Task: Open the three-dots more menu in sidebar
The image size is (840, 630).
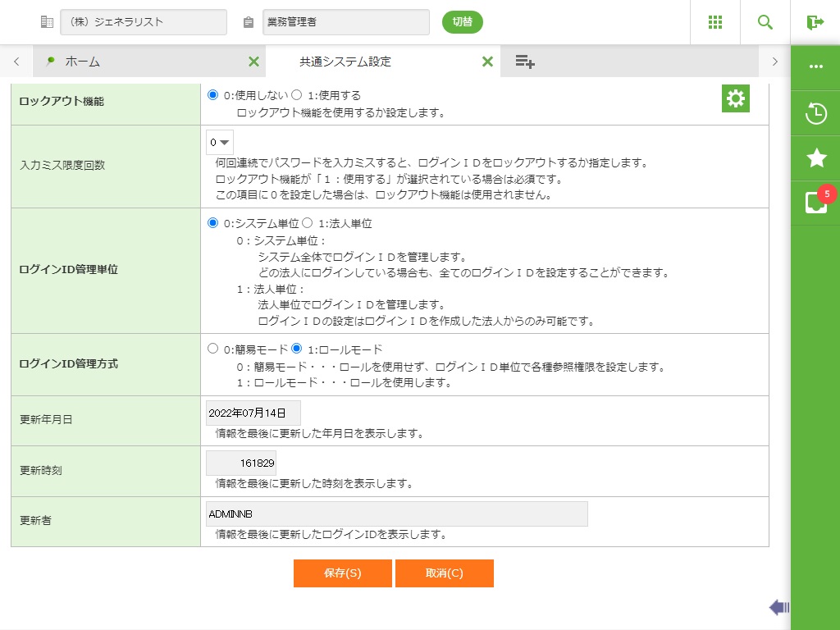Action: (x=815, y=66)
